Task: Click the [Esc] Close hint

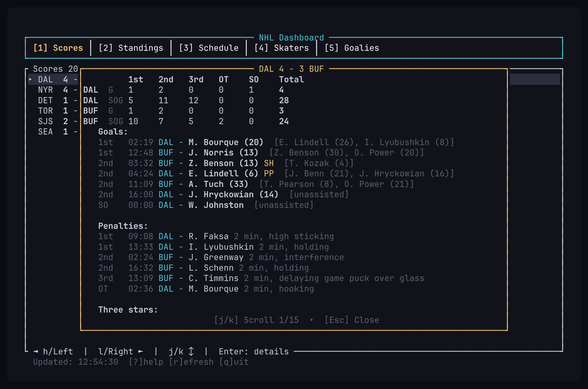Action: point(352,320)
